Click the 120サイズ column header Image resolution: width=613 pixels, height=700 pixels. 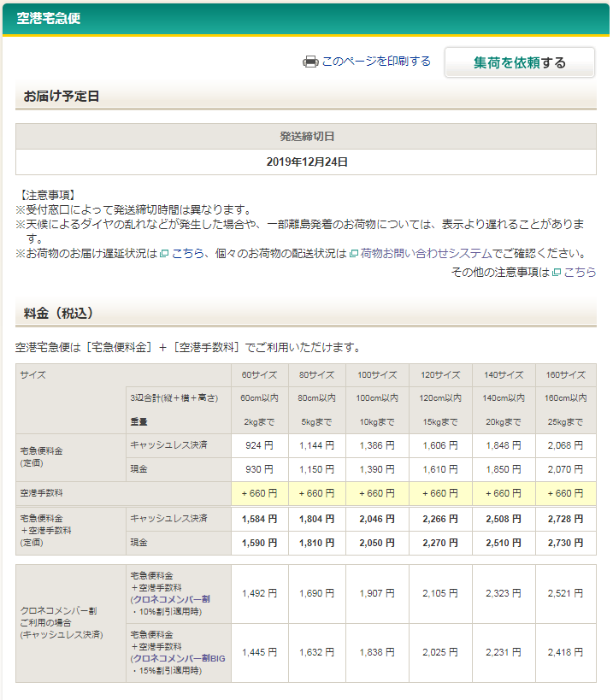440,375
